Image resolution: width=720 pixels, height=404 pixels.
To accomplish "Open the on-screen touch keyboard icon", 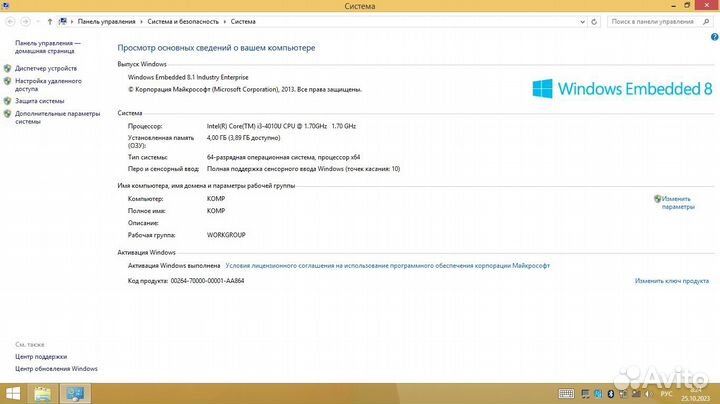I will click(565, 393).
